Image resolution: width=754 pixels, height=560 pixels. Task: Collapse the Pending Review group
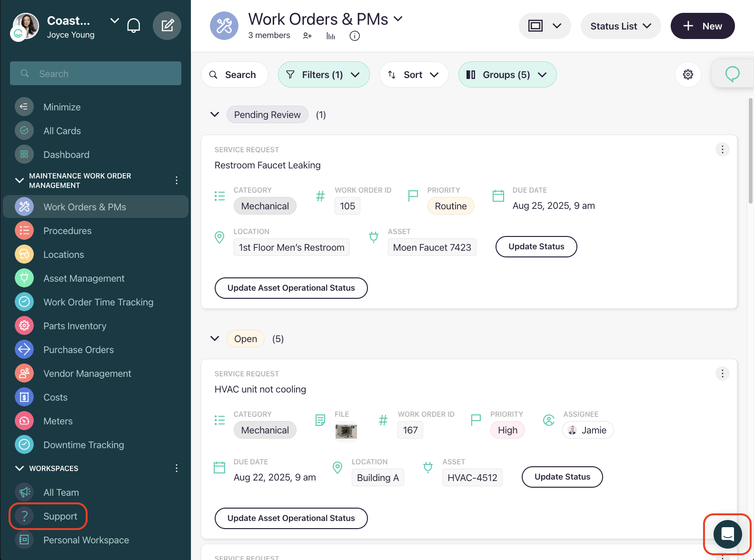[x=215, y=115]
